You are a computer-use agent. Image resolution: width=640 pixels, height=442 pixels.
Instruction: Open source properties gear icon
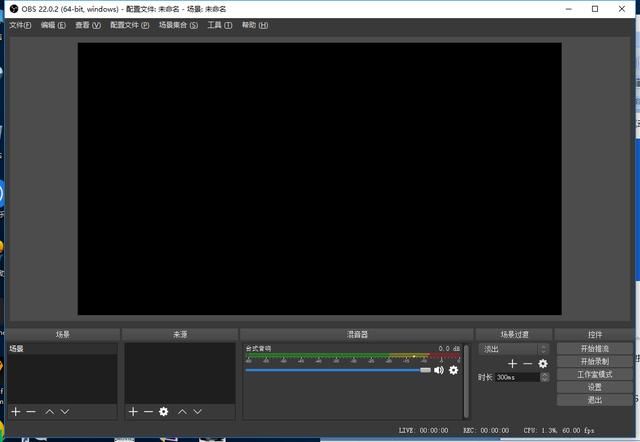[x=164, y=411]
